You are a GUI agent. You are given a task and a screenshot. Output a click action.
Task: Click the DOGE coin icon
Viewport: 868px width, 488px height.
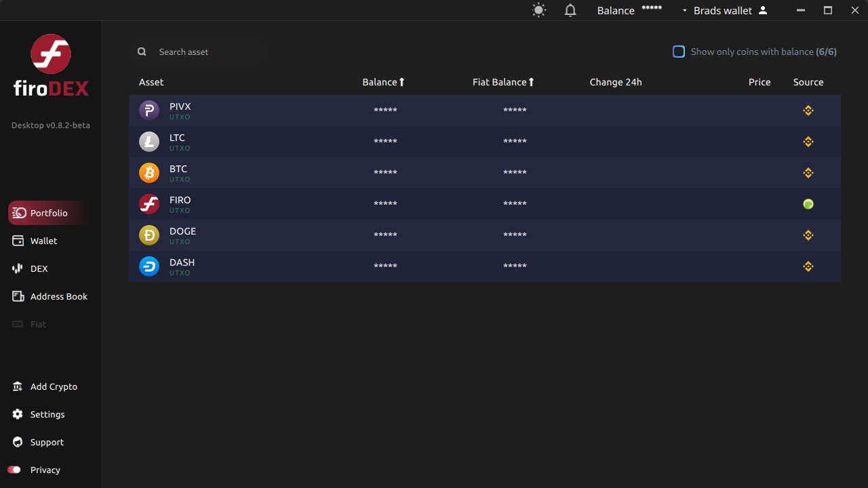tap(149, 235)
